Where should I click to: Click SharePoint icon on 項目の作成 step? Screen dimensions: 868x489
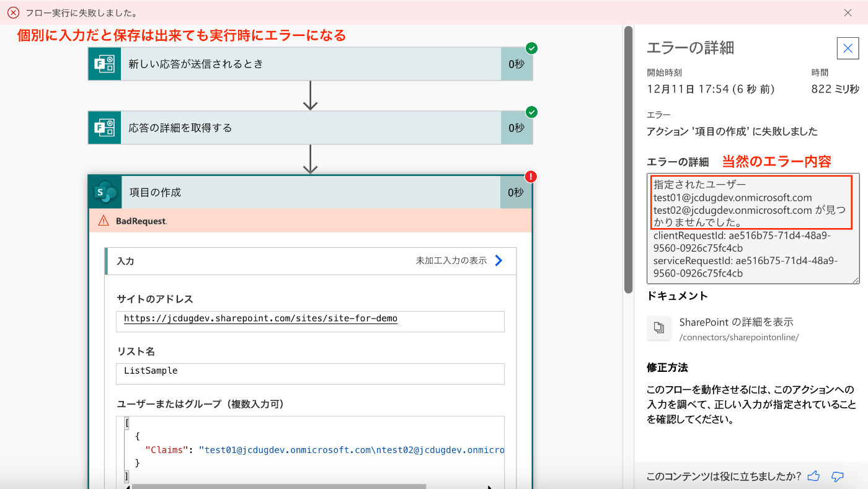point(105,193)
